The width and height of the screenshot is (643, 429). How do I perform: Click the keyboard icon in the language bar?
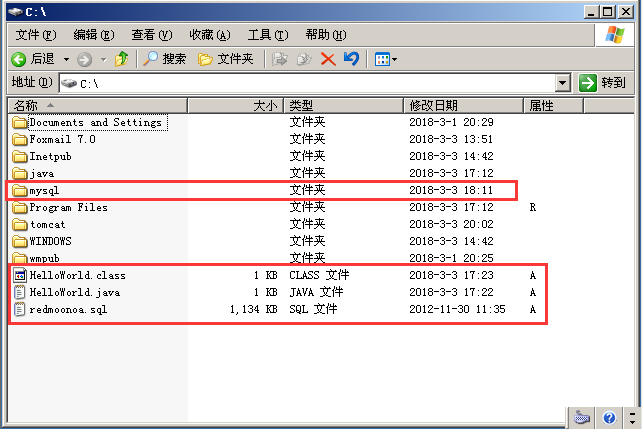(582, 418)
